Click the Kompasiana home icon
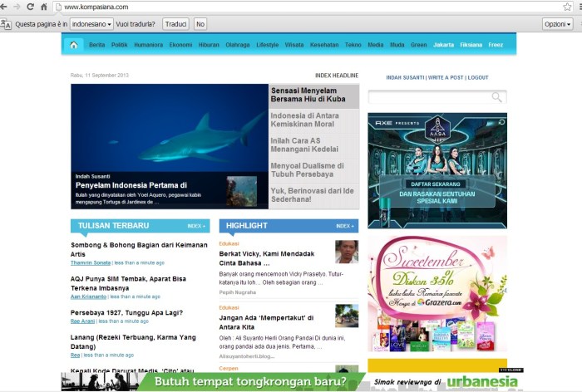Image resolution: width=582 pixels, height=392 pixels. 73,45
